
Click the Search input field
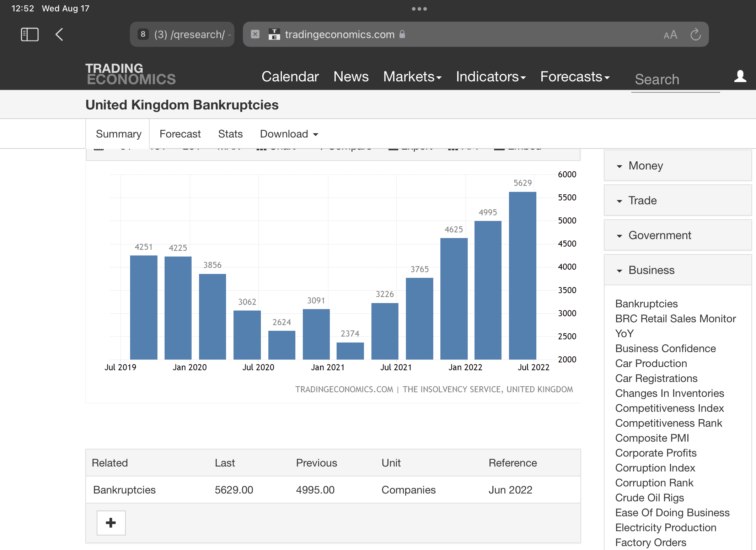[675, 80]
